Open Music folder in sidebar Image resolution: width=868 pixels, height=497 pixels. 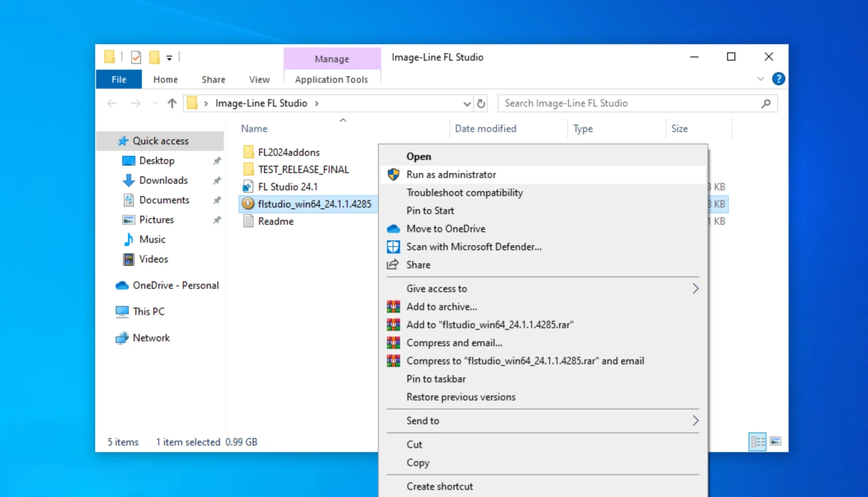(x=152, y=239)
